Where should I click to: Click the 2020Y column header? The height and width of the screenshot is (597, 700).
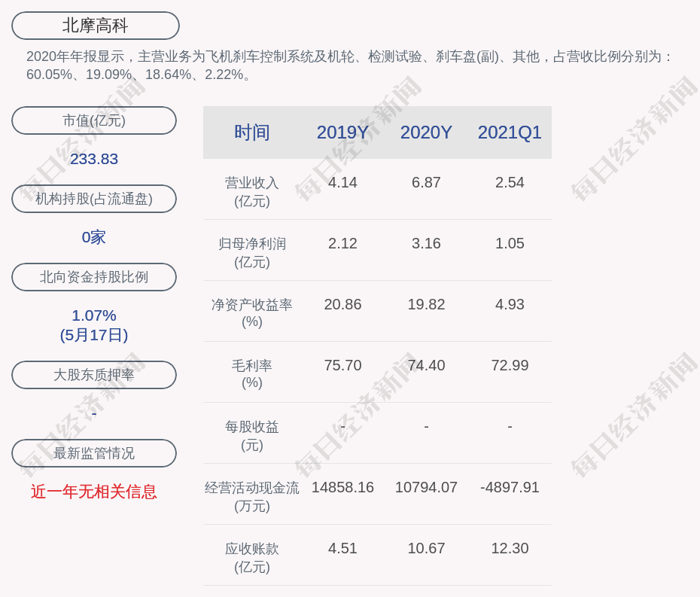[x=426, y=132]
